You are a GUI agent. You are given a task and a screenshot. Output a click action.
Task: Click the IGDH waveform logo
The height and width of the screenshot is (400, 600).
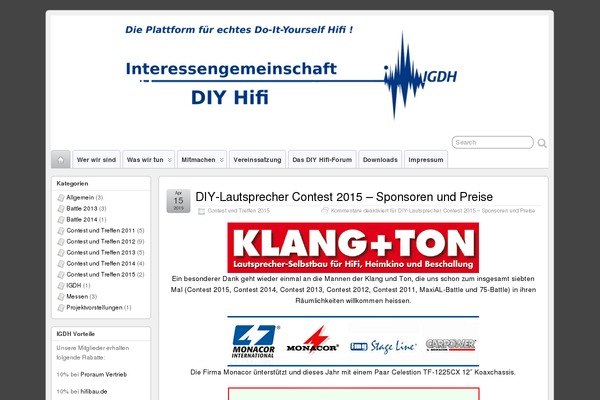click(x=420, y=76)
